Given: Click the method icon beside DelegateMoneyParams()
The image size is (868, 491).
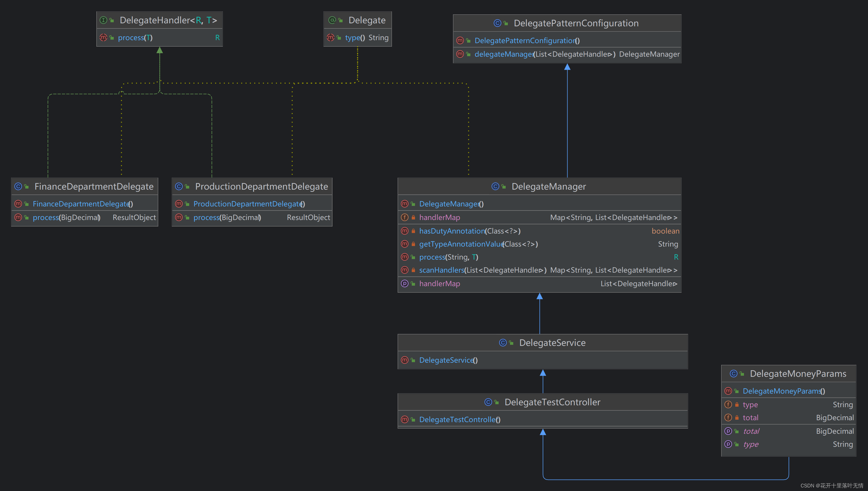Looking at the screenshot, I should [728, 391].
